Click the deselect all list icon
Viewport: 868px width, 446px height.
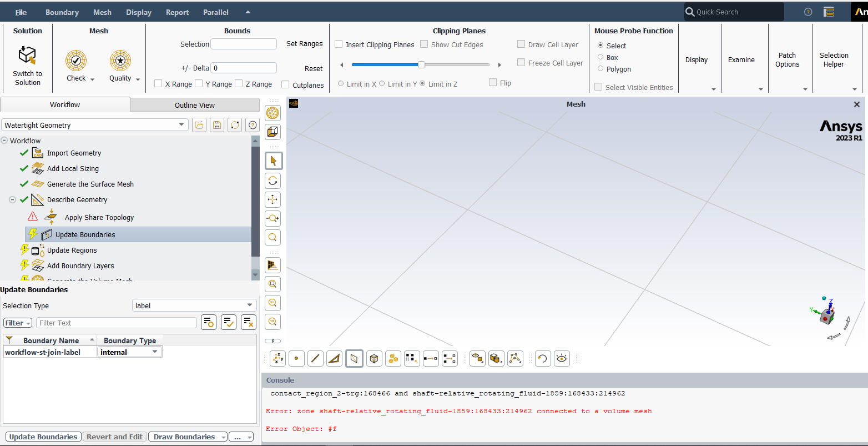pyautogui.click(x=248, y=322)
